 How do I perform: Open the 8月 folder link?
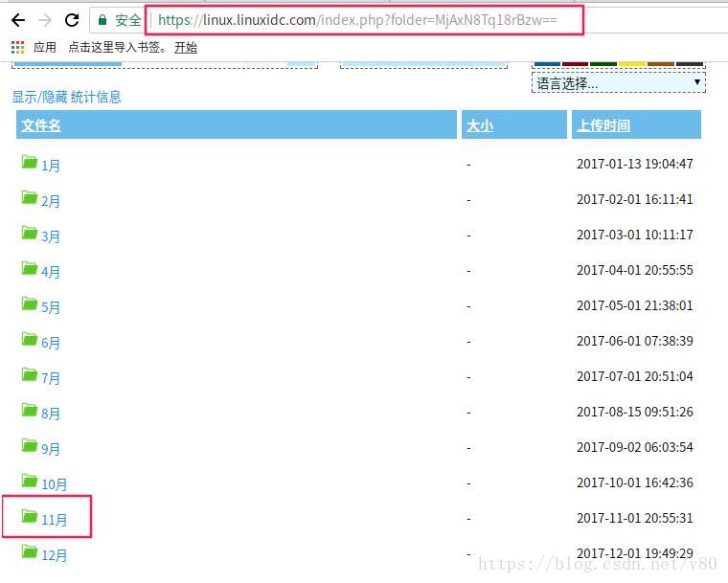coord(51,414)
